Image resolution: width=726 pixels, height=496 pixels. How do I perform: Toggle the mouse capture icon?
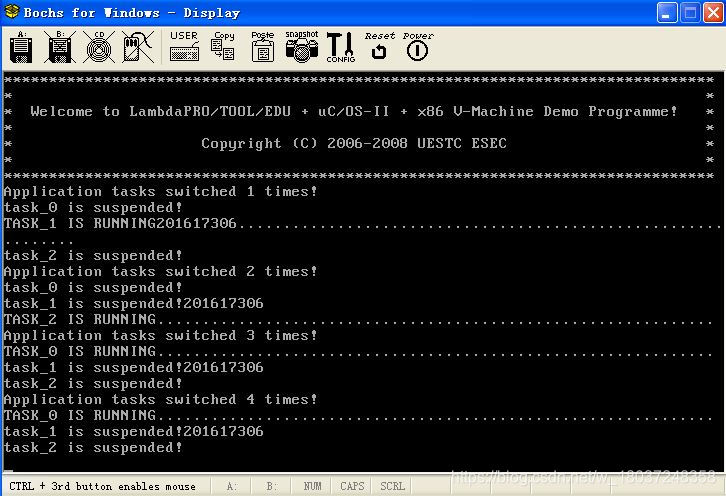pos(138,47)
